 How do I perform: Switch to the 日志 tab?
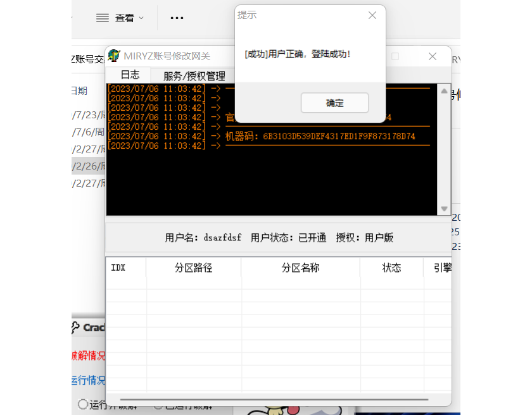[x=129, y=74]
